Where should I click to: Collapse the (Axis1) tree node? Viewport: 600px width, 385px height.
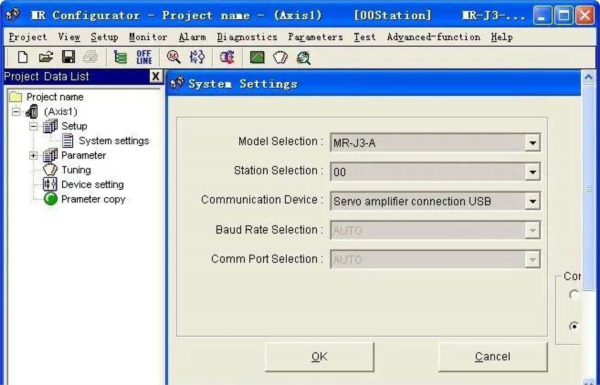tap(16, 112)
